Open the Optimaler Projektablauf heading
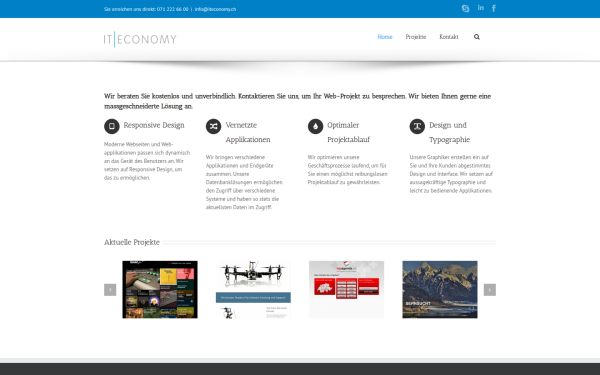Screen dimensions: 600x375 [348, 132]
